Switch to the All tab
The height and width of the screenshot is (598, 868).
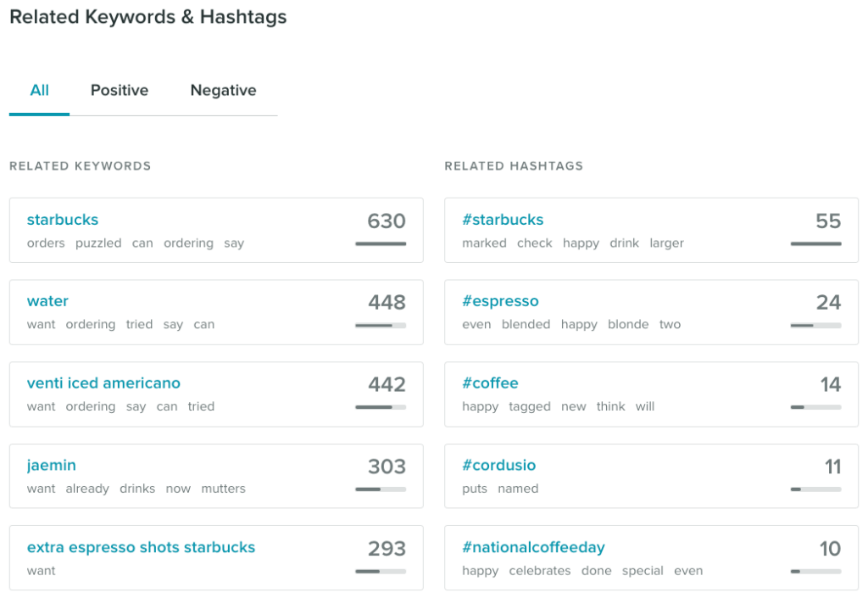click(39, 90)
